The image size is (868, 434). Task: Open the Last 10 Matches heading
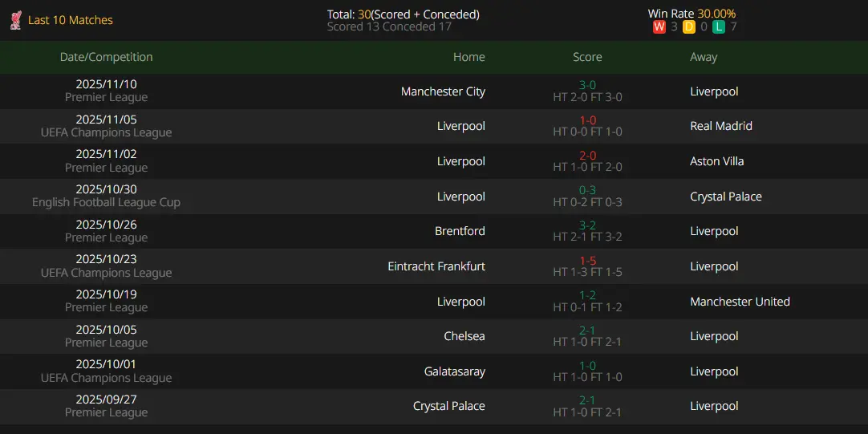[71, 21]
